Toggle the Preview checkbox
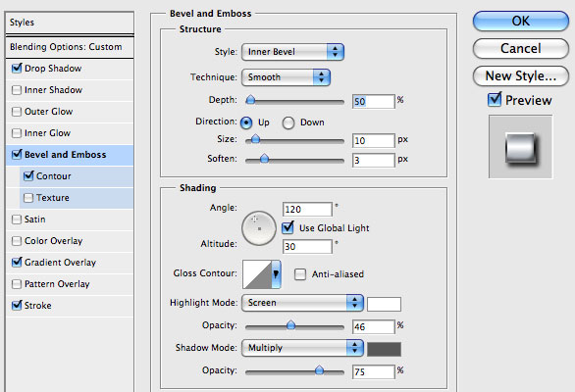Screen dimensions: 575x392 495,100
